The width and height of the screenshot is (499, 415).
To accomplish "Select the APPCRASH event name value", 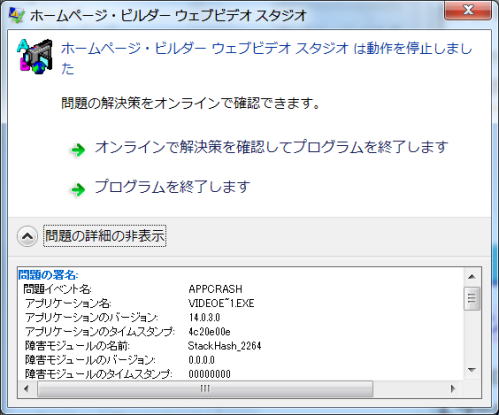I will [215, 289].
